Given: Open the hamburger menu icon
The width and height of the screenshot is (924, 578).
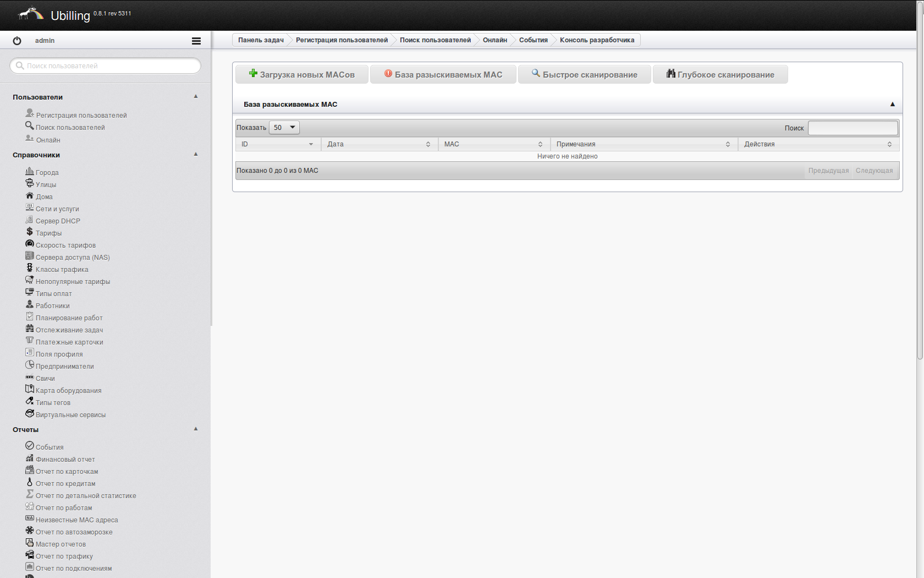Looking at the screenshot, I should coord(196,41).
